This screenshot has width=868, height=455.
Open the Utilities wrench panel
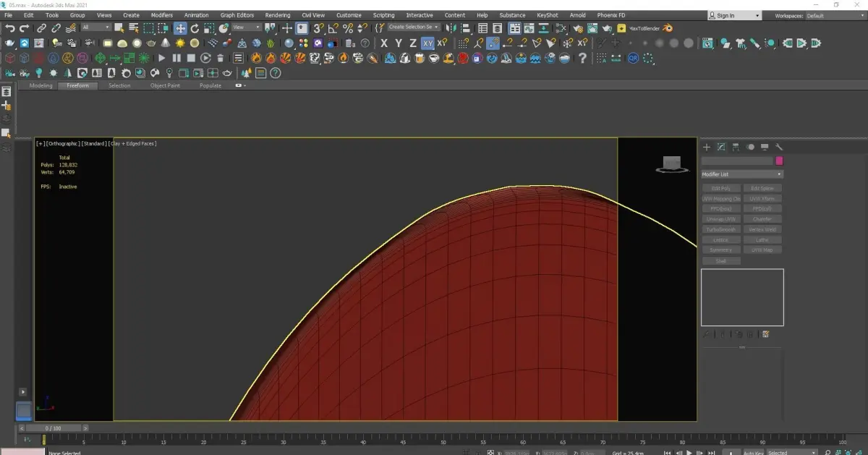coord(779,147)
